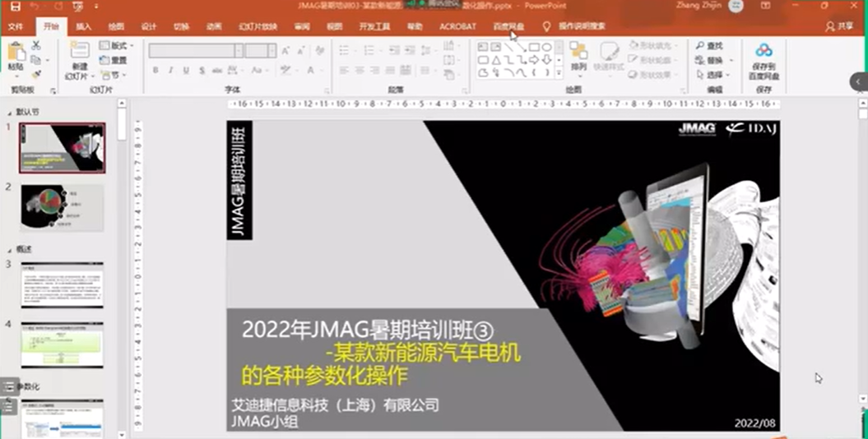Start slideshow from the quick access toolbar
The height and width of the screenshot is (439, 868).
click(x=78, y=7)
